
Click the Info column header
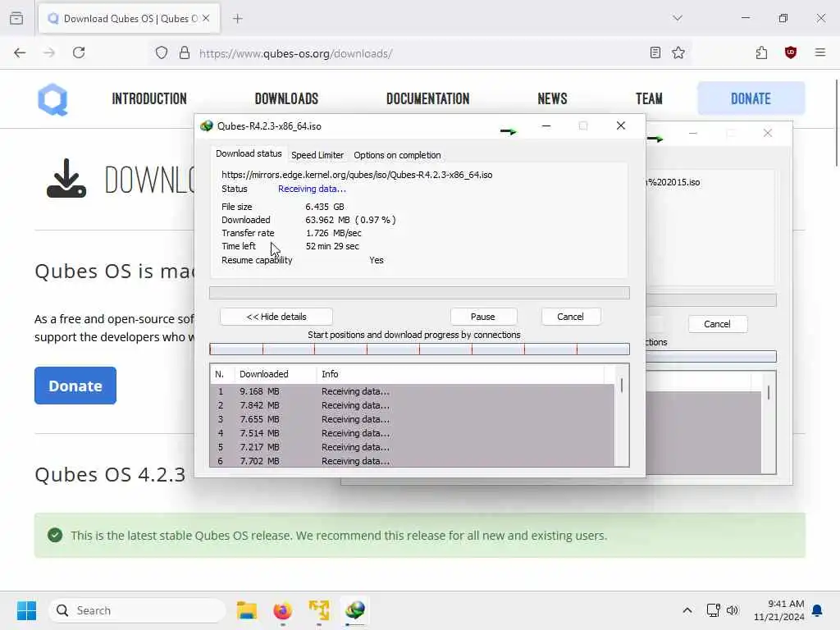point(461,374)
